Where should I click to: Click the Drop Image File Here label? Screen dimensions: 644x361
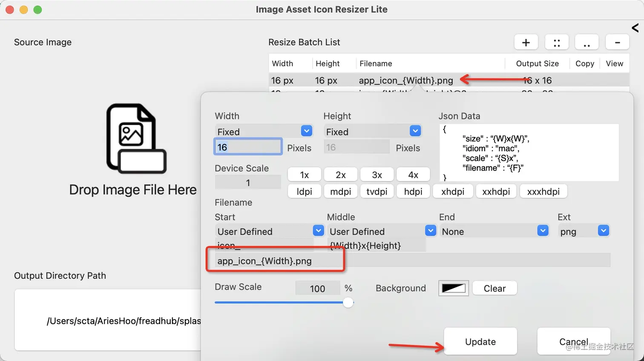point(133,189)
